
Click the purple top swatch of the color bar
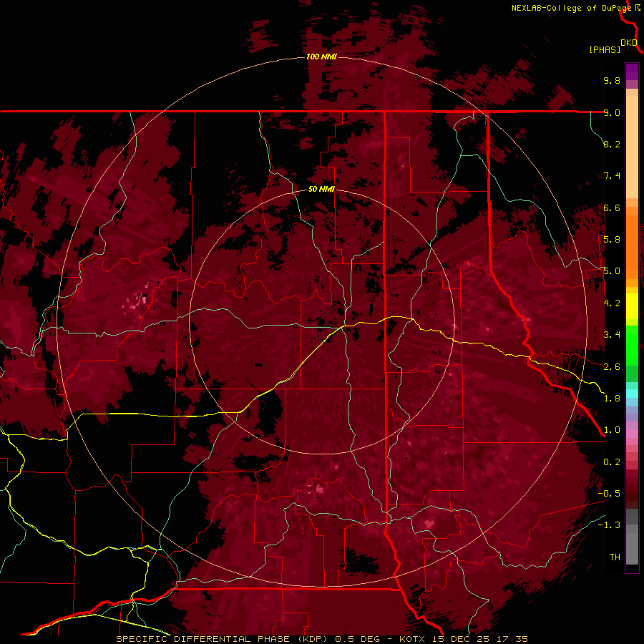632,72
